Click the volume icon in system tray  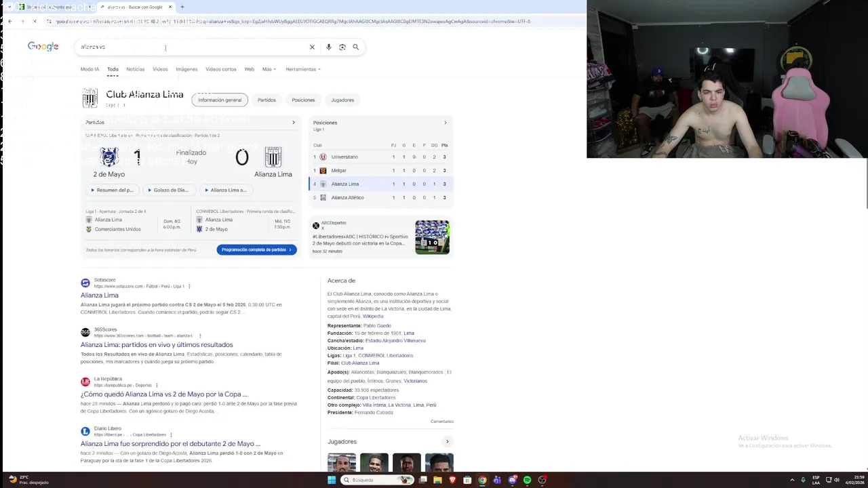point(836,480)
